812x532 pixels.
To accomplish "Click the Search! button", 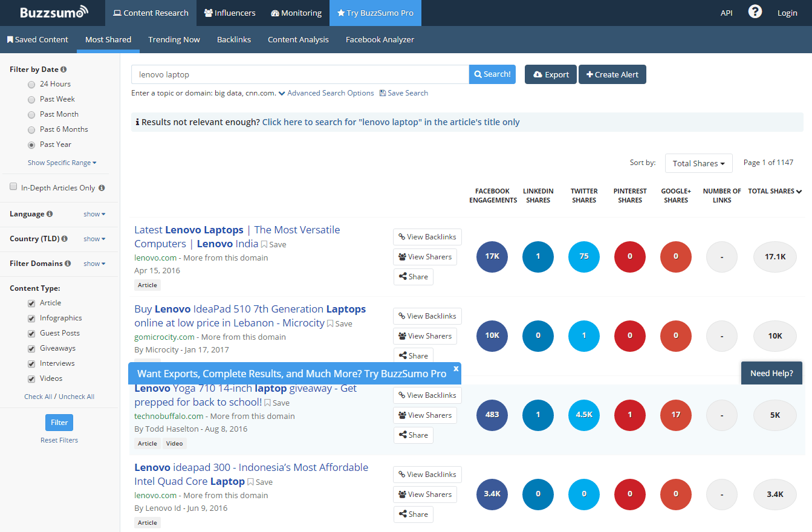I will tap(492, 74).
